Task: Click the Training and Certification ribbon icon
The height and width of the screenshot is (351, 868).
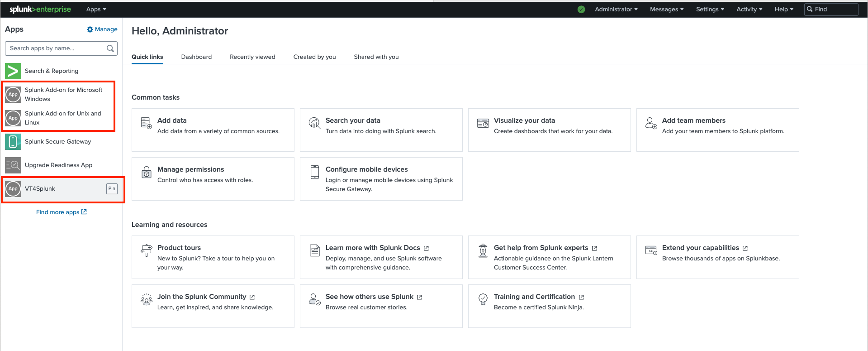Action: (x=483, y=299)
